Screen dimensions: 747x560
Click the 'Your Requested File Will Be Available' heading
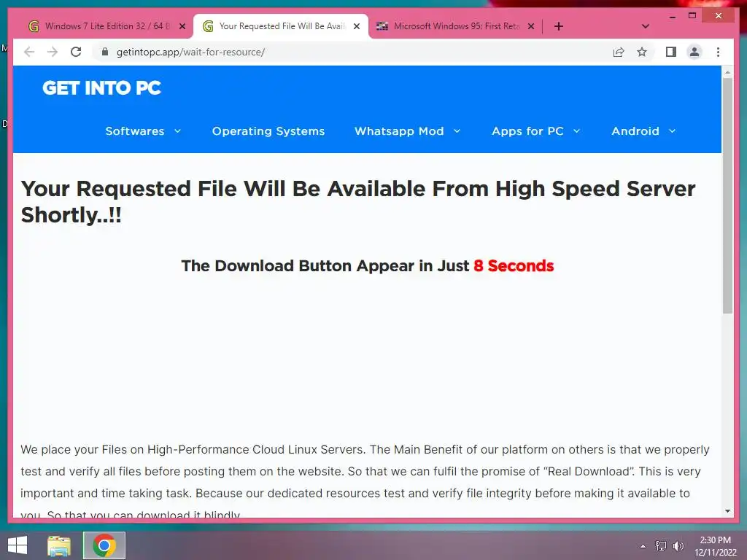(x=358, y=202)
